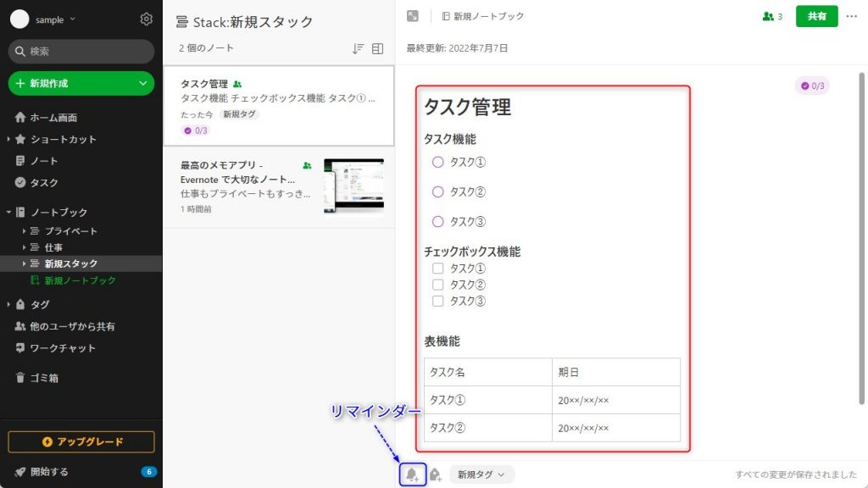Click the note editor vertical scrollbar
The image size is (868, 488).
click(861, 238)
